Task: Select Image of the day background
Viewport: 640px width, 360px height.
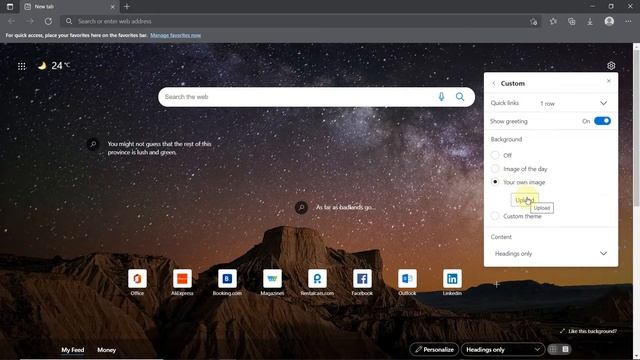Action: 495,169
